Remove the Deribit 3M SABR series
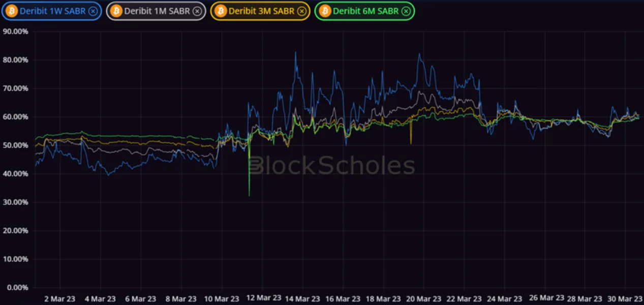 click(301, 11)
